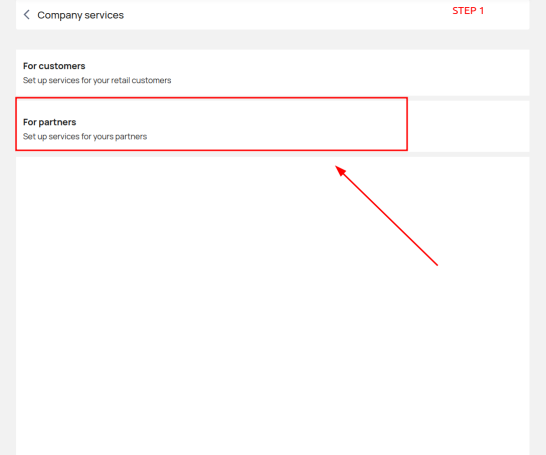
Task: Select 'Set up services for yours partners' text
Action: pos(85,136)
